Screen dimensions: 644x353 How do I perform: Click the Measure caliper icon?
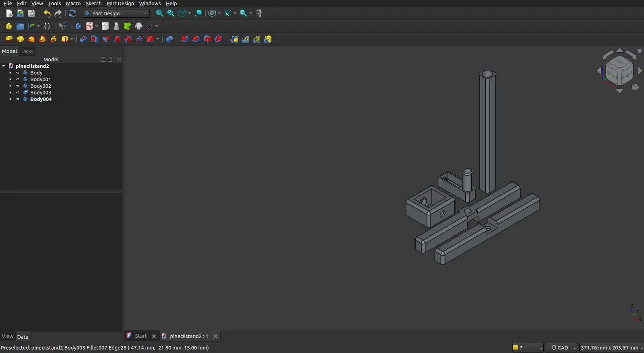click(259, 13)
